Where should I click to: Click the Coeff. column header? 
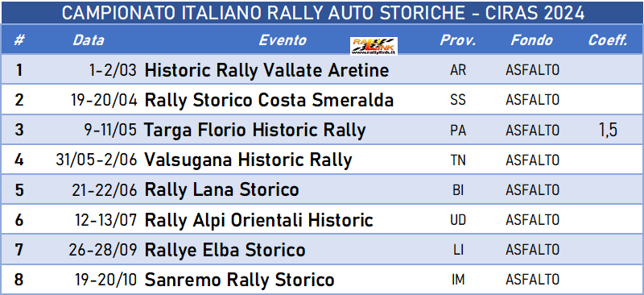(x=608, y=40)
